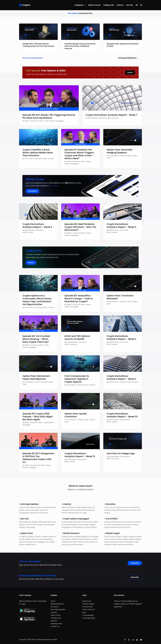The image size is (161, 644).
Task: Open the LinkedIn footer icon
Action: coord(137,640)
